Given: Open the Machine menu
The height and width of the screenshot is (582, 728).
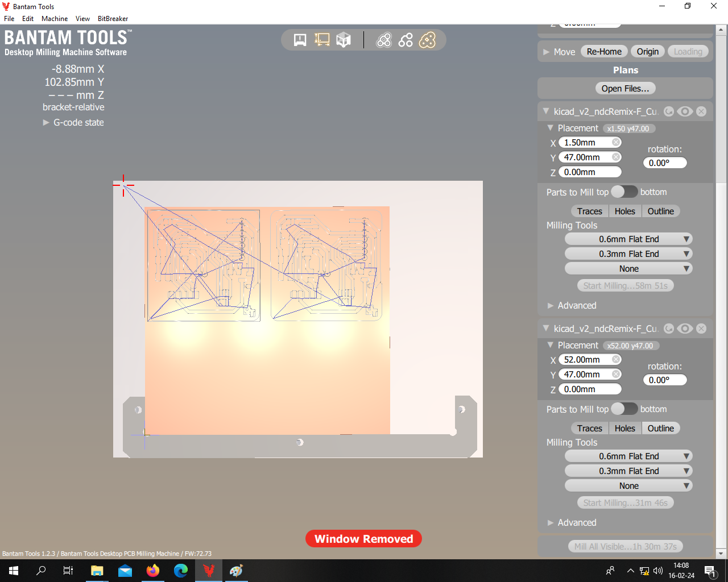Looking at the screenshot, I should pyautogui.click(x=55, y=19).
